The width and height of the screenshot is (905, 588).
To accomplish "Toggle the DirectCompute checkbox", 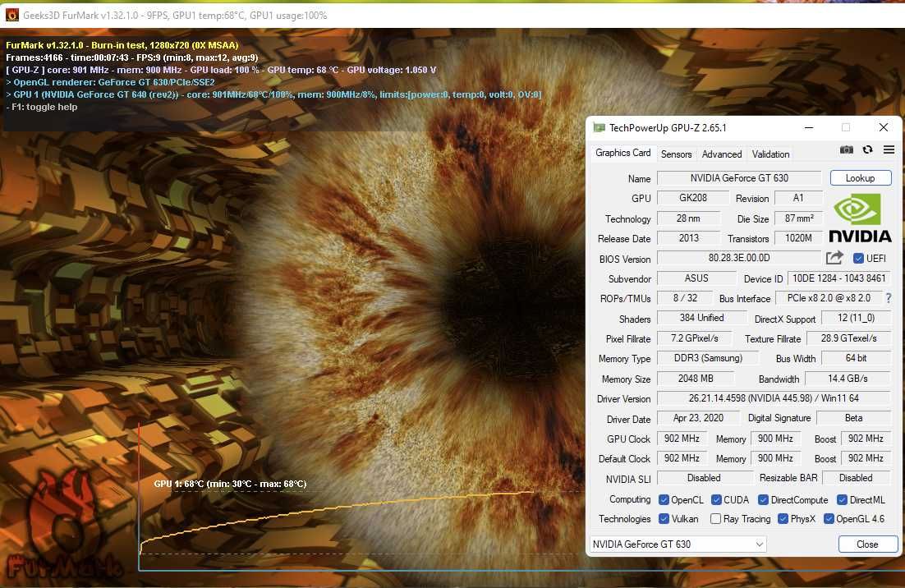I will coord(763,499).
